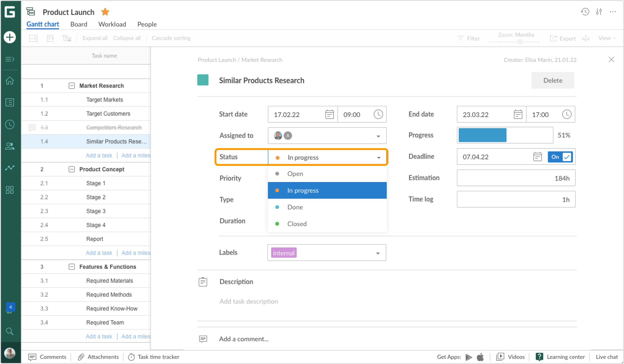Click the Google Play icon in bottom bar
Image resolution: width=624 pixels, height=364 pixels.
tap(469, 357)
